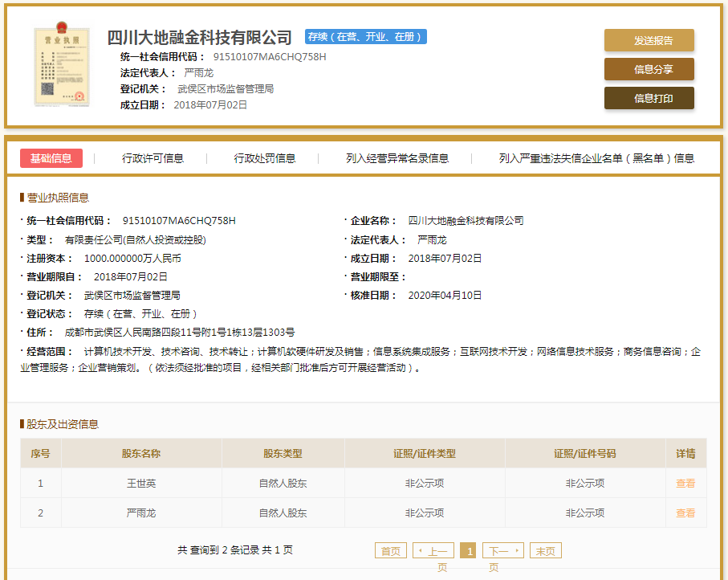Click the 上一页 pagination control
Image resolution: width=728 pixels, height=580 pixels.
[433, 549]
